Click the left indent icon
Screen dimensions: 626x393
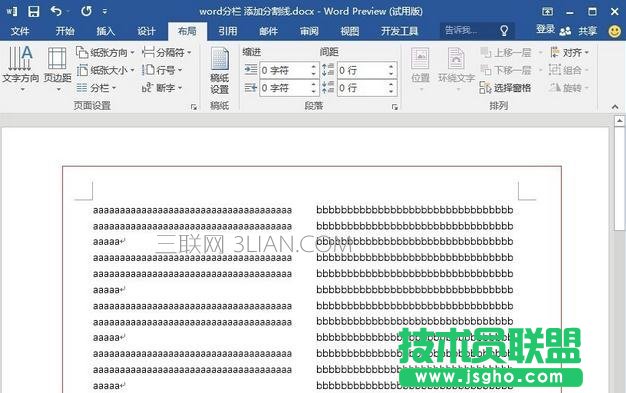pyautogui.click(x=251, y=70)
